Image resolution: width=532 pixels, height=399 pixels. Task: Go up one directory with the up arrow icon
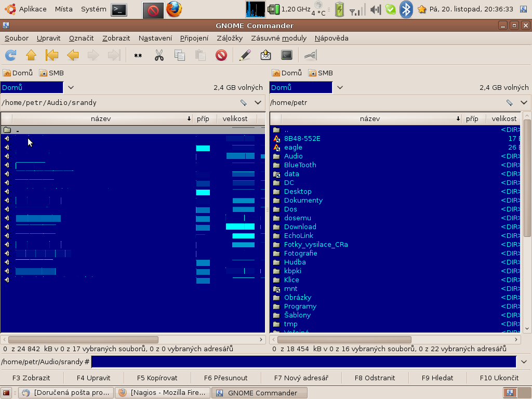31,55
